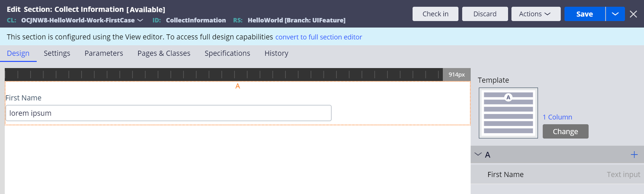Click the Check in button
The height and width of the screenshot is (194, 644).
[435, 14]
